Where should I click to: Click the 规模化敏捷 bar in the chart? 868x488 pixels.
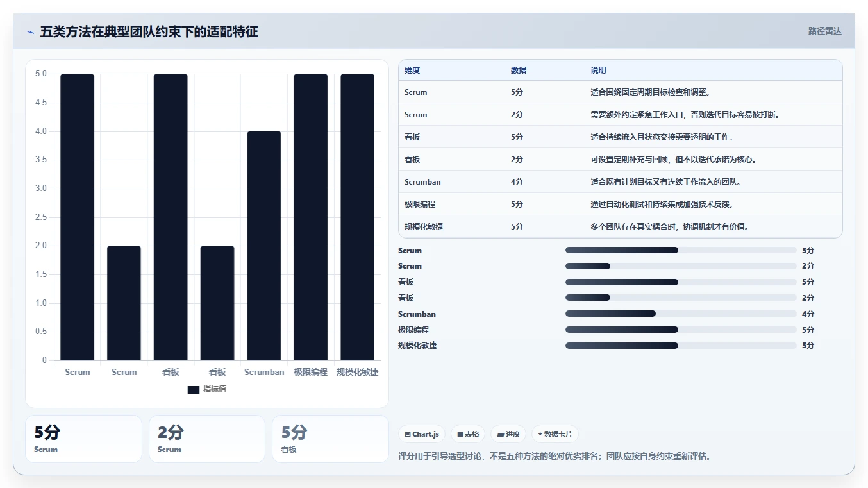(357, 217)
